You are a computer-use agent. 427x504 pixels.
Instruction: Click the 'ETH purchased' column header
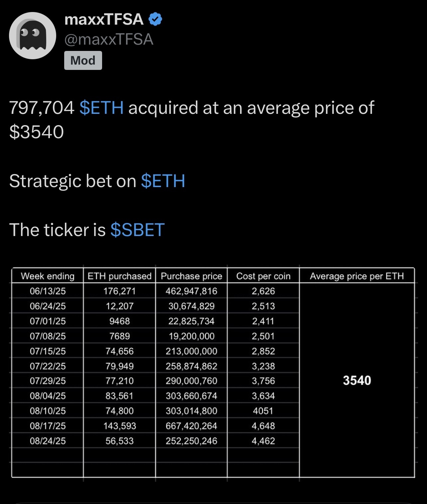coord(119,276)
